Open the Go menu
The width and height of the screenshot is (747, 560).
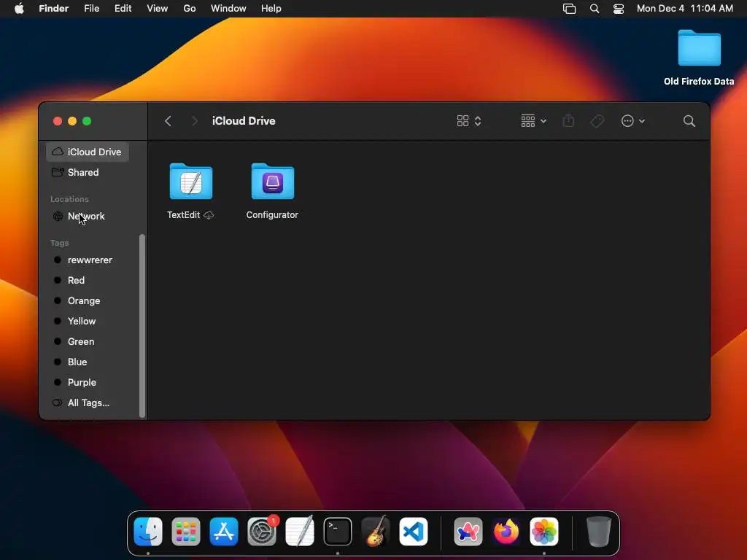[x=190, y=9]
